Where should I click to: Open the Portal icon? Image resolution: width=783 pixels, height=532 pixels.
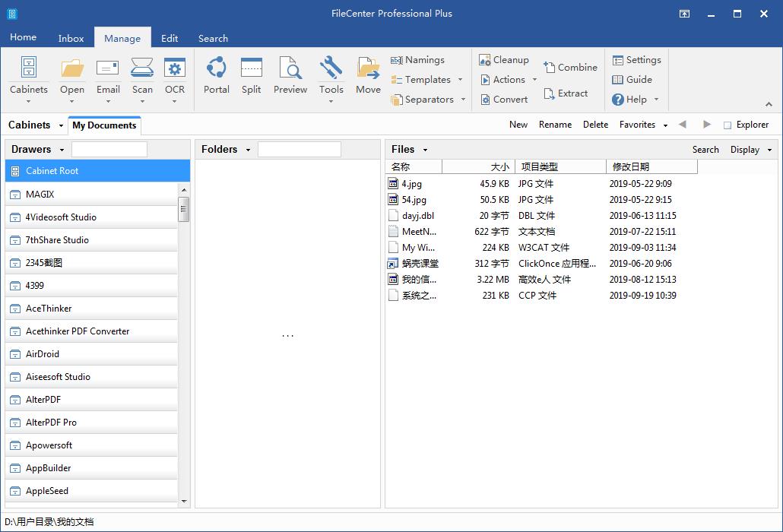point(216,75)
